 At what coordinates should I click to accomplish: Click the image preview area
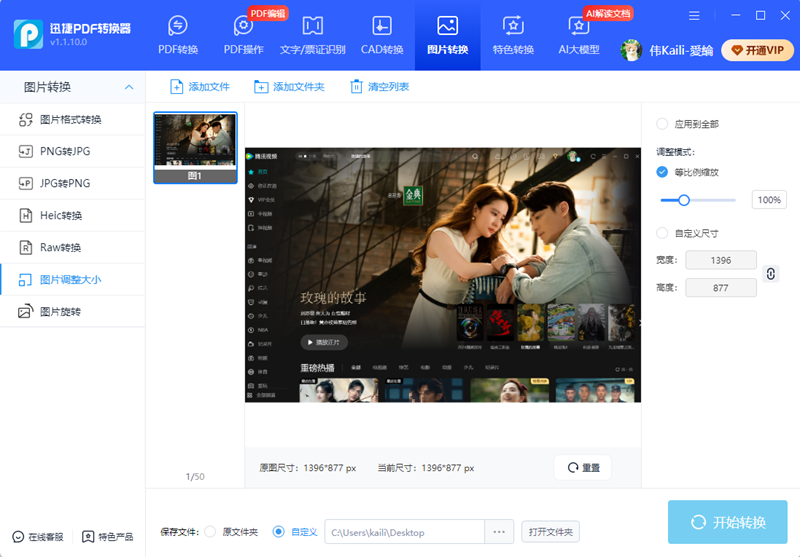click(x=443, y=275)
